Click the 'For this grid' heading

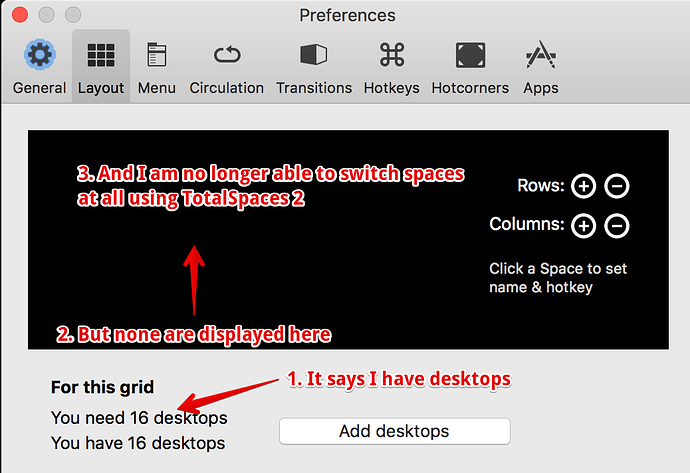103,387
